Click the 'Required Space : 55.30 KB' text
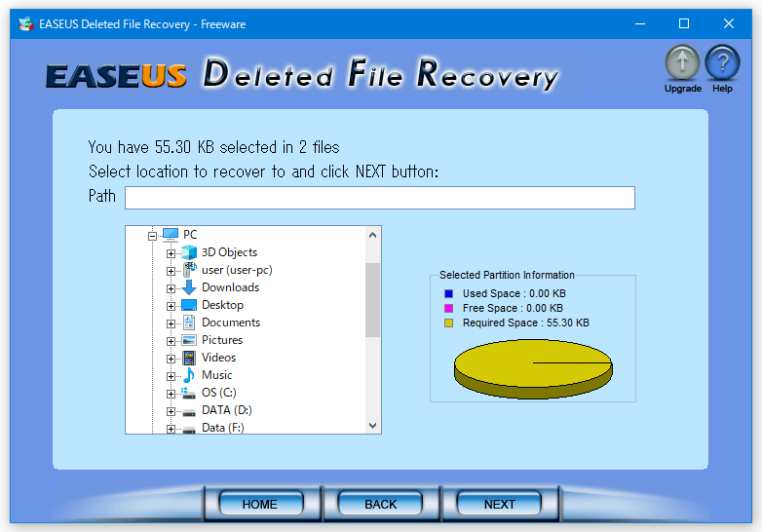Screen dimensions: 762x532 pos(526,323)
